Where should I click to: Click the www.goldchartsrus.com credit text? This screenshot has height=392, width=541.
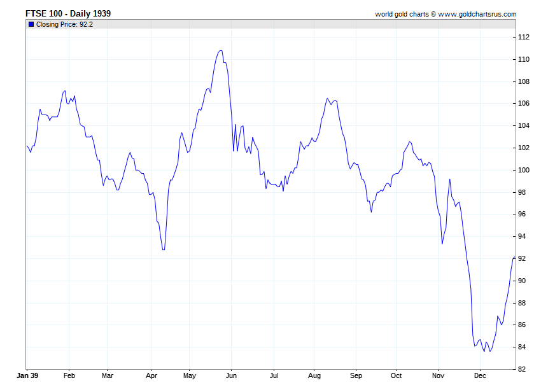[x=477, y=14]
